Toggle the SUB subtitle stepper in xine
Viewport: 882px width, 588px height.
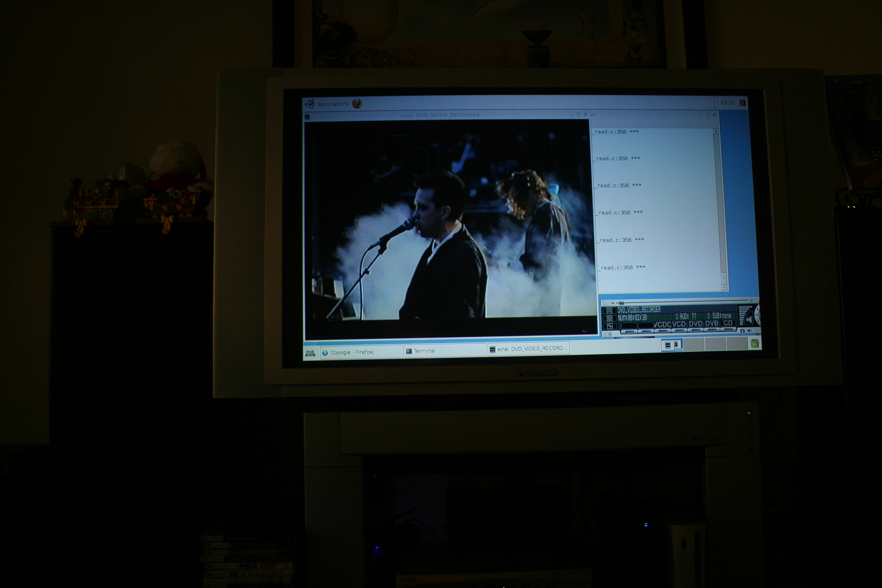[709, 315]
